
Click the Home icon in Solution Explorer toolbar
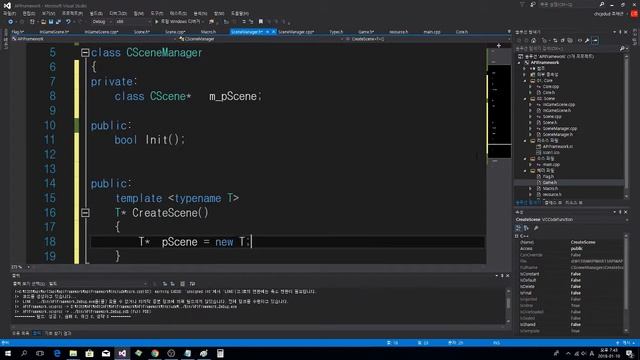click(533, 40)
